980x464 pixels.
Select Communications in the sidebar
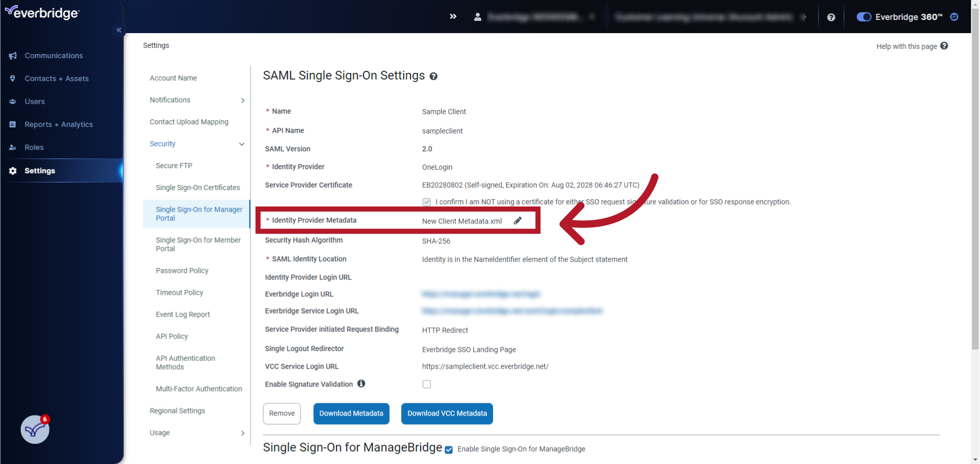click(x=54, y=56)
